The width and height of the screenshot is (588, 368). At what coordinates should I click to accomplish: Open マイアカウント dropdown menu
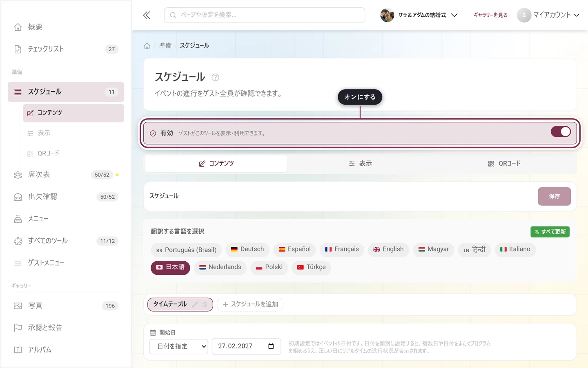click(x=548, y=15)
